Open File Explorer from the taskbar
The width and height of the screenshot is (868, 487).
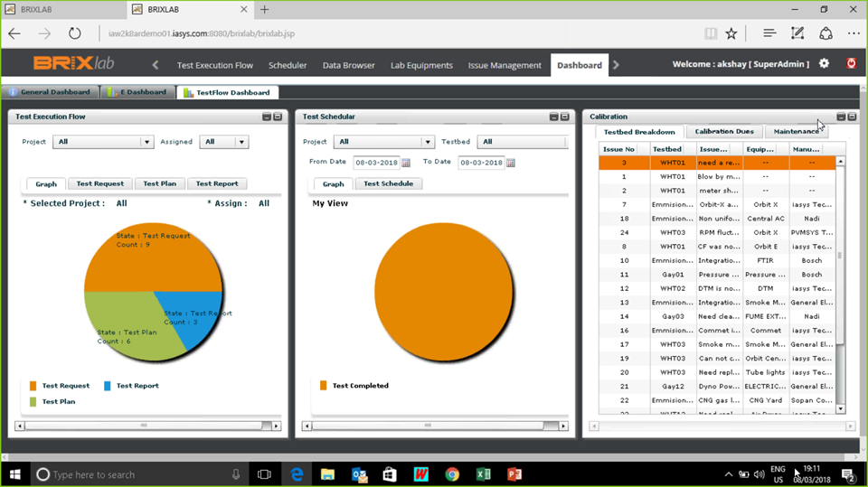(x=327, y=474)
